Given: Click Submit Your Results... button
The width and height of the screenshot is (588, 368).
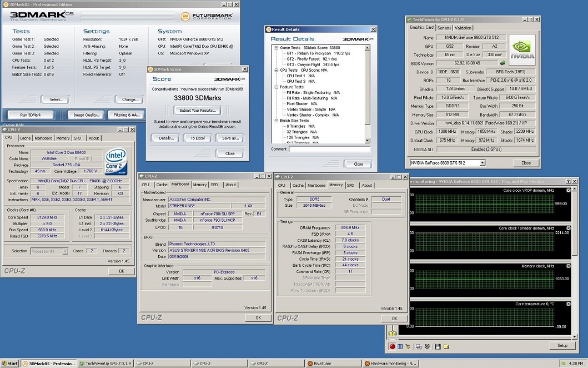Looking at the screenshot, I should [198, 111].
